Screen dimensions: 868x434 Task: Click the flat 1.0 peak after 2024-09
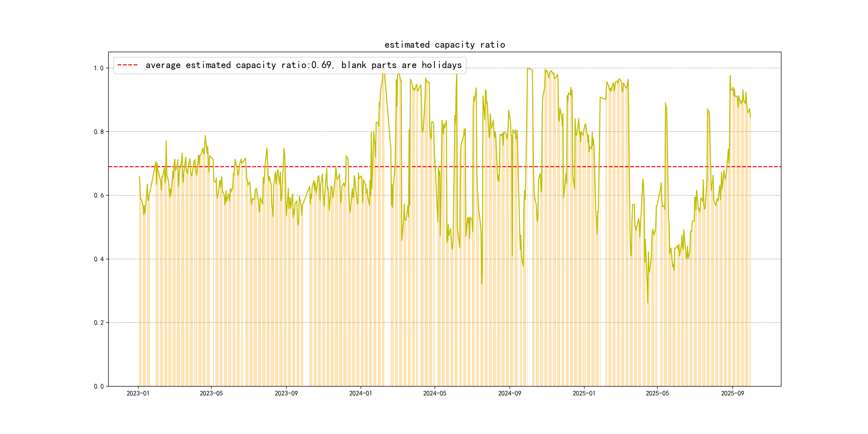[x=530, y=69]
